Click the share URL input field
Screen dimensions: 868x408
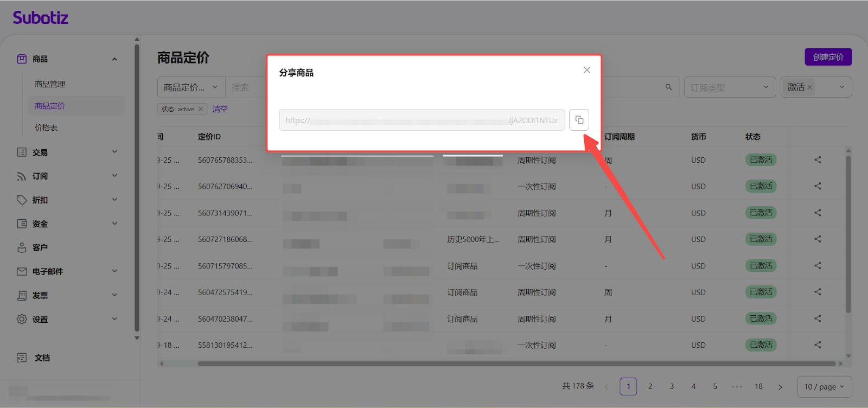(422, 120)
